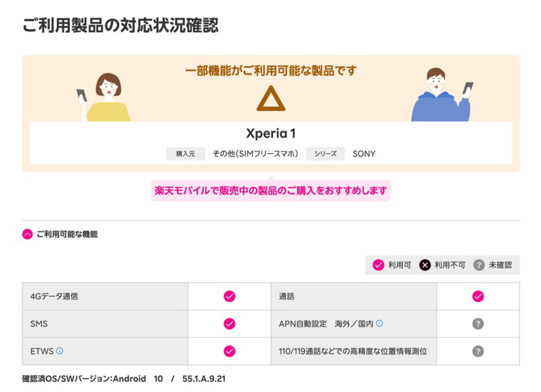
Task: Click the Xperia 1 product name
Action: [x=271, y=133]
